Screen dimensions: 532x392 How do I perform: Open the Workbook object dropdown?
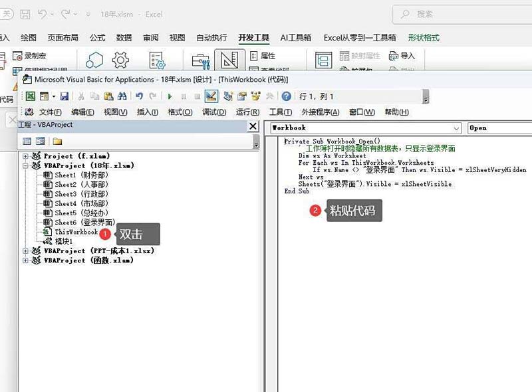click(x=456, y=128)
